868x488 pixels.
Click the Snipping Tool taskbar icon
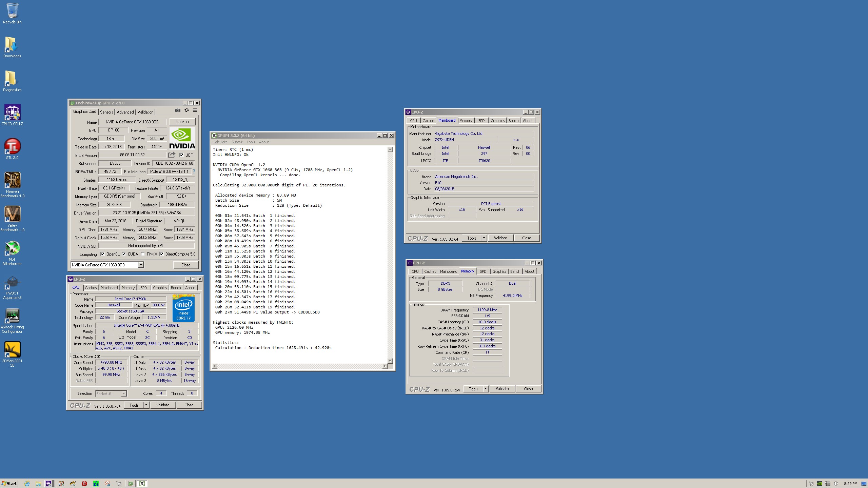107,484
